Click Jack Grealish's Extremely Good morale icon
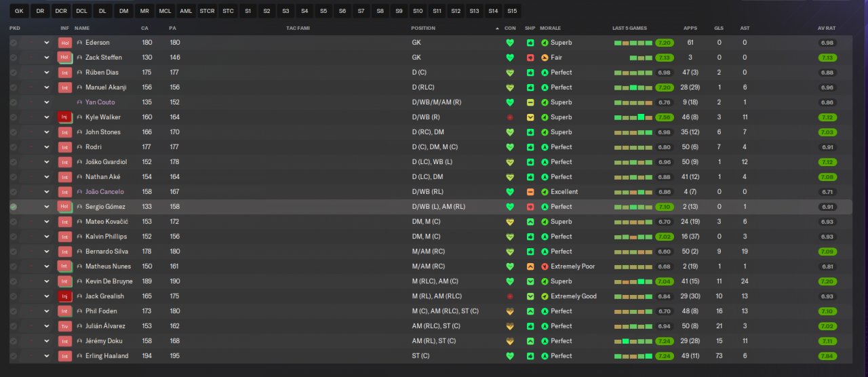868x377 pixels. tap(545, 296)
